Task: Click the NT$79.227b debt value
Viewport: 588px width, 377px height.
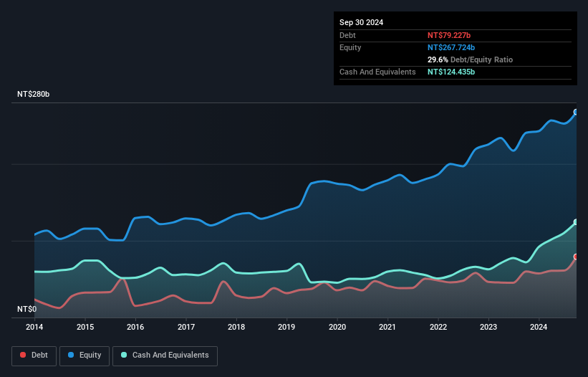Action: [449, 35]
